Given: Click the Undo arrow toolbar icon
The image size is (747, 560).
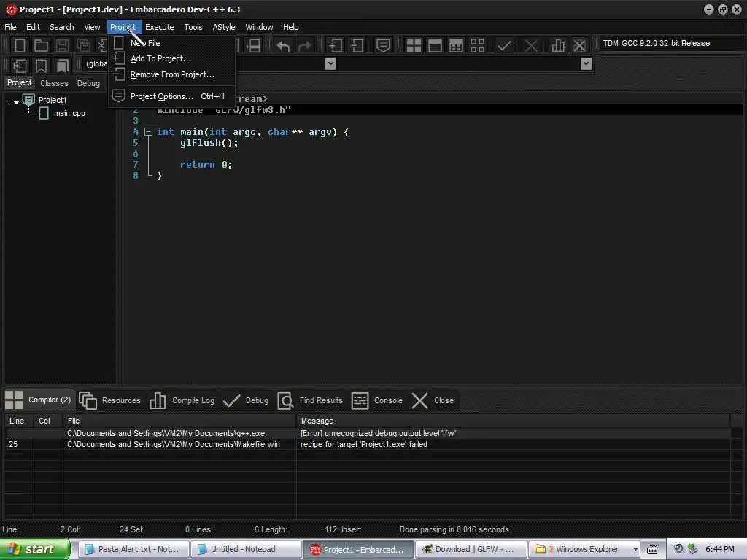Looking at the screenshot, I should (x=284, y=46).
